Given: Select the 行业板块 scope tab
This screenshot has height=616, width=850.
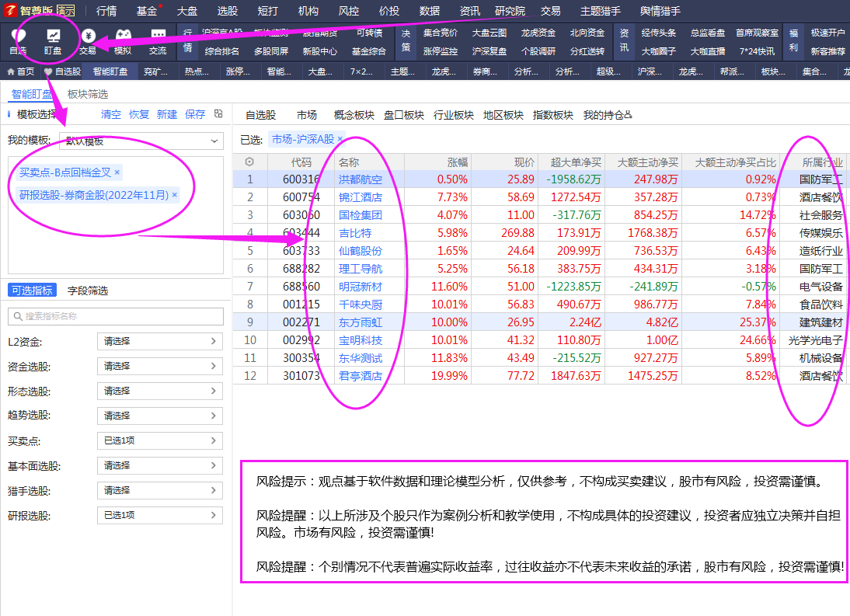Looking at the screenshot, I should click(x=454, y=115).
